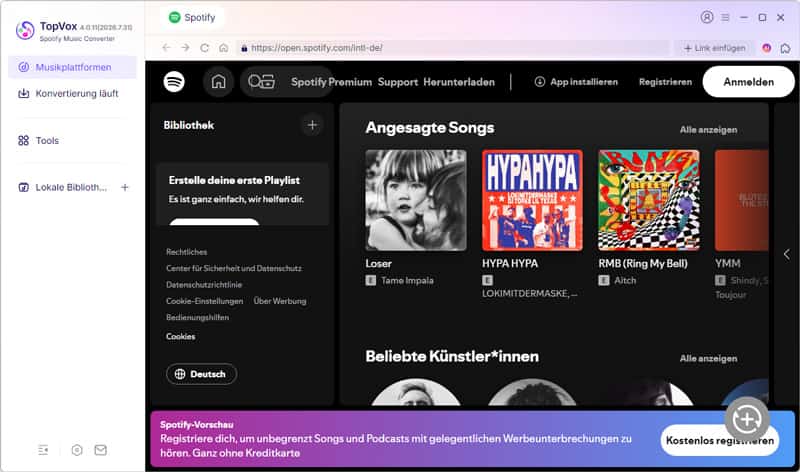
Task: Click Angesagte Songs heading
Action: pos(430,128)
